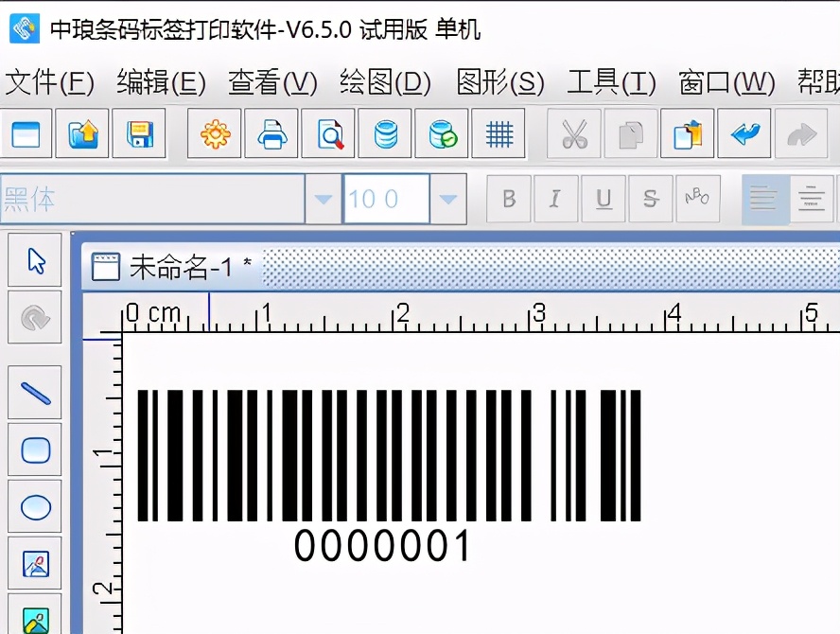Toggle underline text formatting

click(x=603, y=199)
